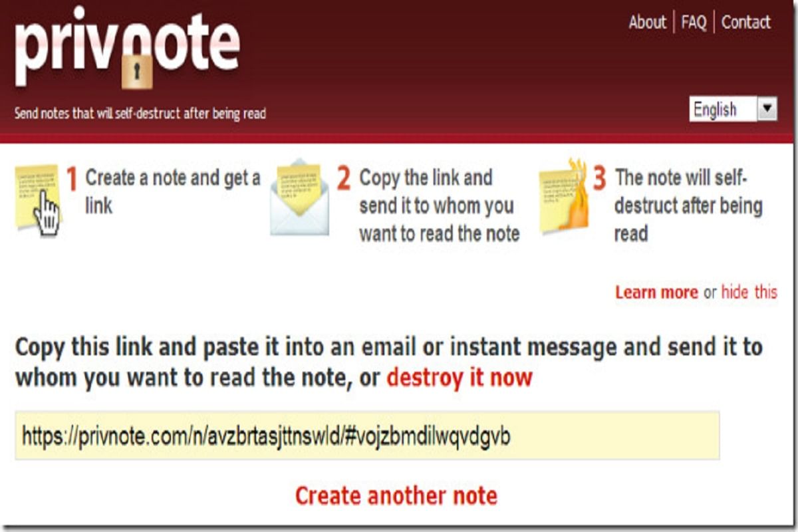Click the envelope with note icon
The image size is (798, 532).
point(299,198)
